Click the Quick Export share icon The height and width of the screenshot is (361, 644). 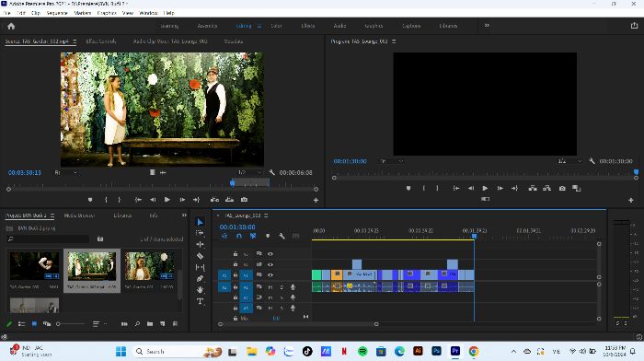point(634,26)
